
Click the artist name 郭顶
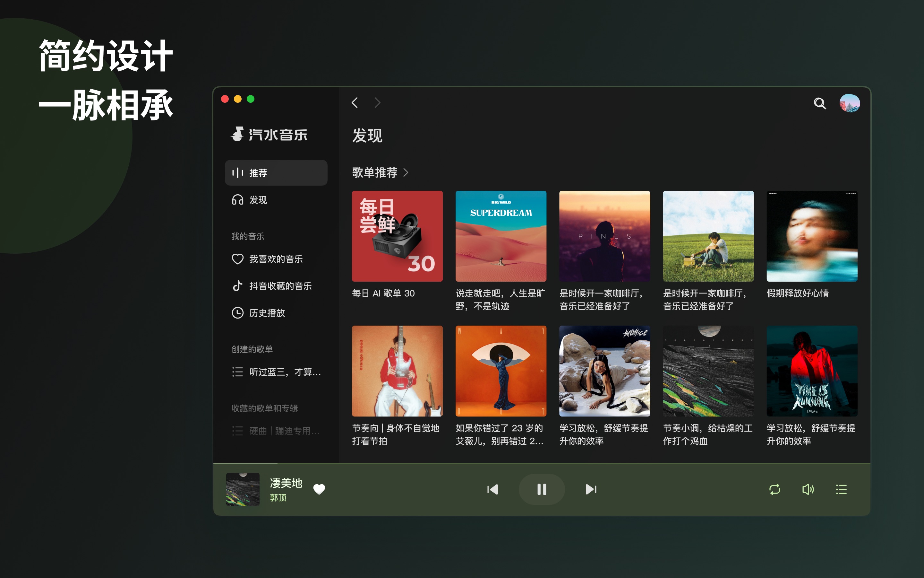coord(278,498)
